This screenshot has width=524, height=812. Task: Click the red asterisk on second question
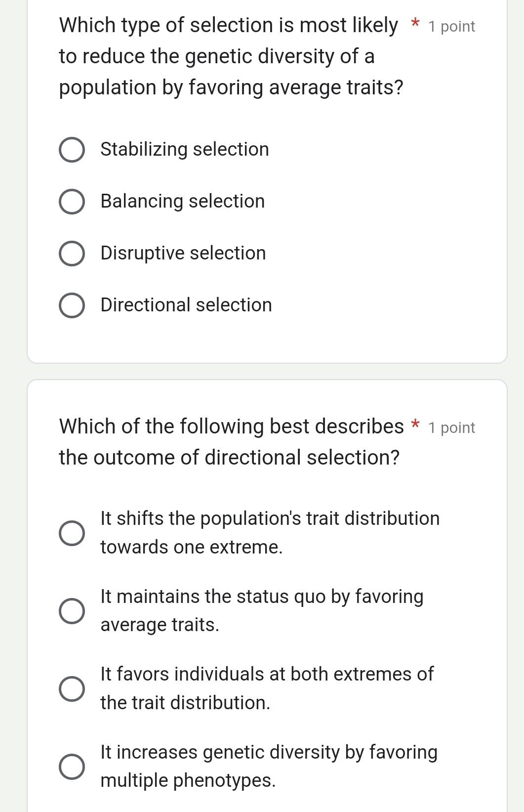point(415,424)
